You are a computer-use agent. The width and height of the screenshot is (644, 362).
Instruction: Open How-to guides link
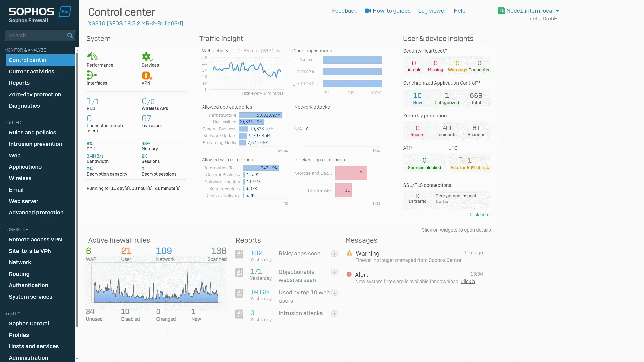pos(391,11)
